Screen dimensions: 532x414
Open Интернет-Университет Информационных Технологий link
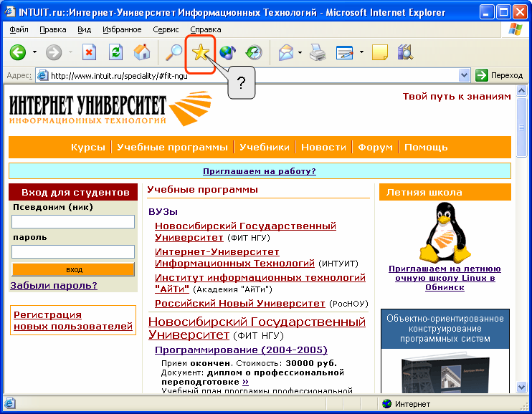(x=234, y=257)
